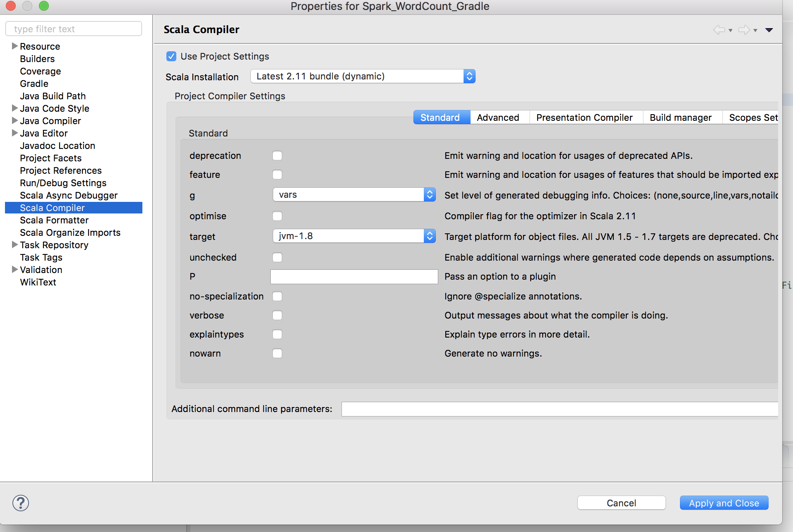793x532 pixels.
Task: Select Builders in the tree
Action: tap(37, 59)
